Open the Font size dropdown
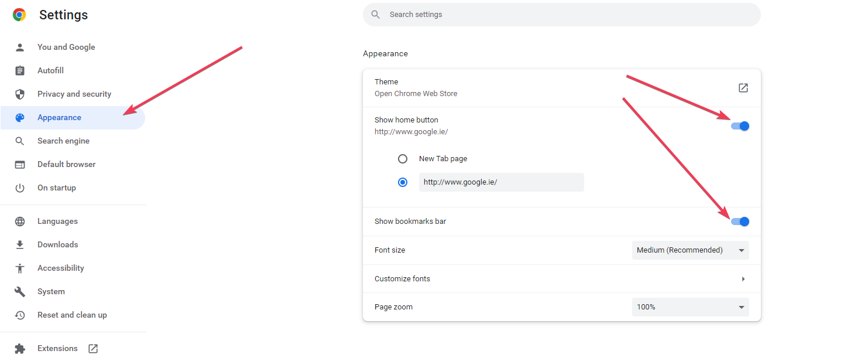 tap(690, 250)
